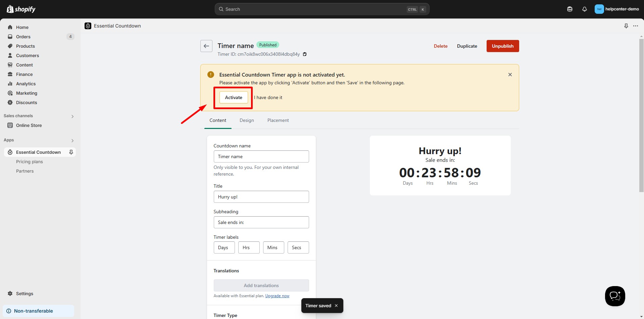644x319 pixels.
Task: Click the Discounts badge icon
Action: point(10,102)
